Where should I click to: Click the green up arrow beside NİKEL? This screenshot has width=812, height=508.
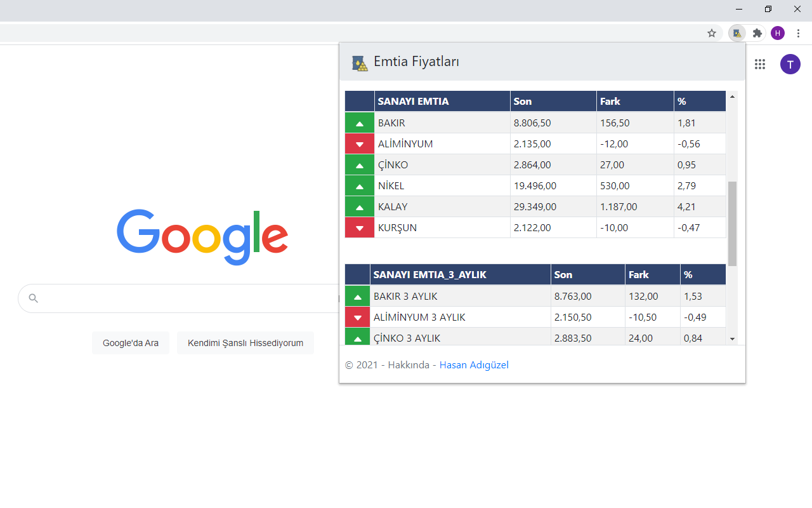click(360, 185)
